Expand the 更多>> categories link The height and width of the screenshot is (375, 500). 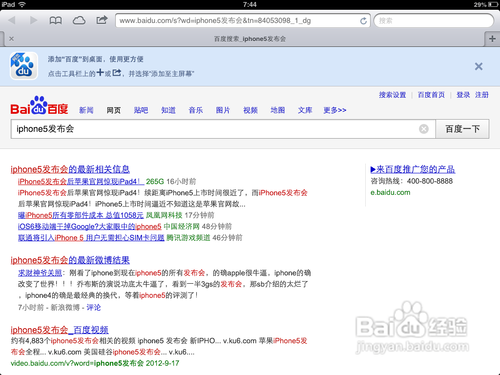[335, 110]
